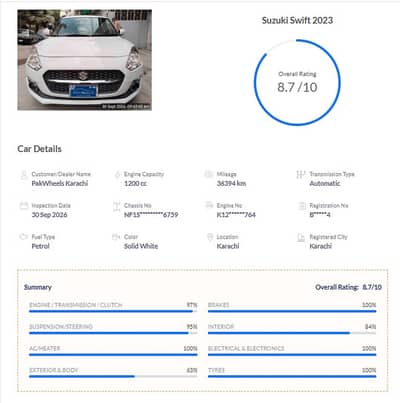Viewport: 400px width, 403px height.
Task: Click the 'BRAKES' label
Action: pyautogui.click(x=218, y=305)
